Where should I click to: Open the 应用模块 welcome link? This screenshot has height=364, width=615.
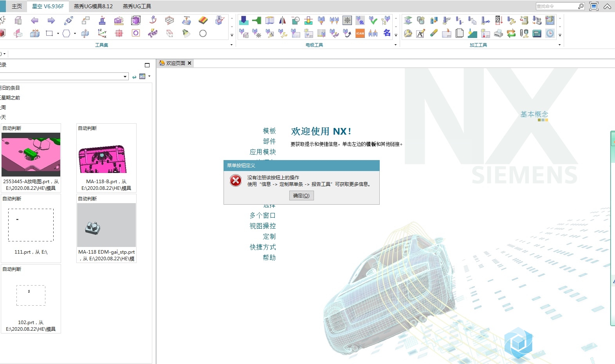263,152
